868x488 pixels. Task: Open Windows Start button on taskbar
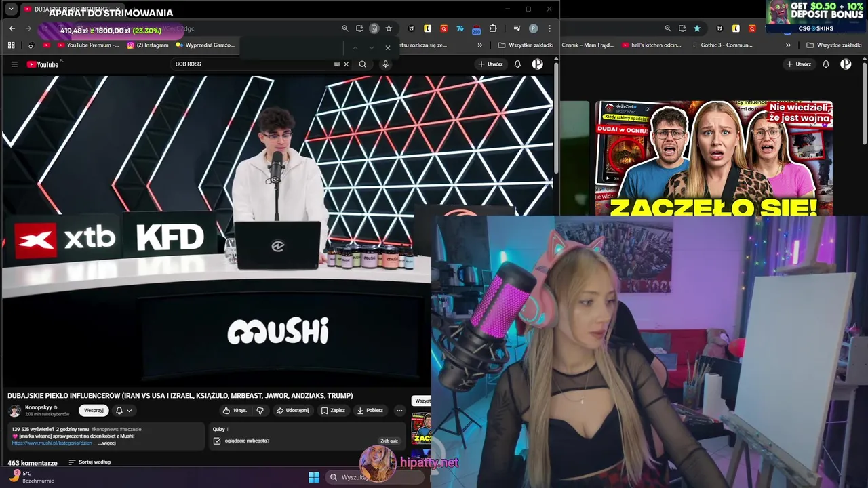coord(314,477)
